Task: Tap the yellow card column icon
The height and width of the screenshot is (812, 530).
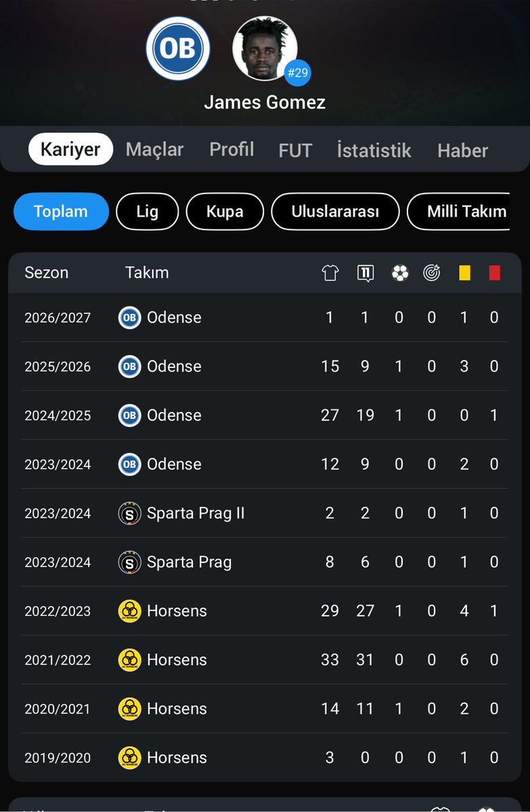Action: coord(464,273)
